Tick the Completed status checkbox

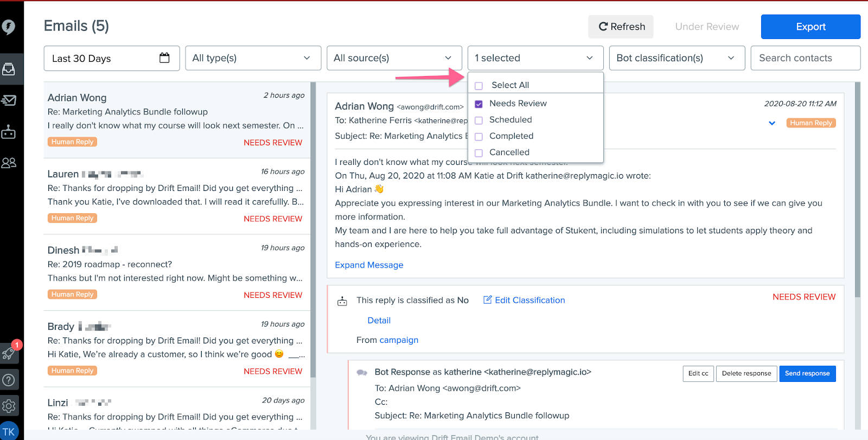pyautogui.click(x=478, y=137)
